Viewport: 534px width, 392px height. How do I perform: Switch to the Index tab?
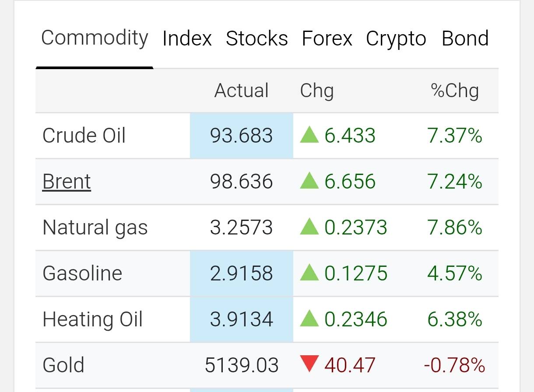pos(187,38)
